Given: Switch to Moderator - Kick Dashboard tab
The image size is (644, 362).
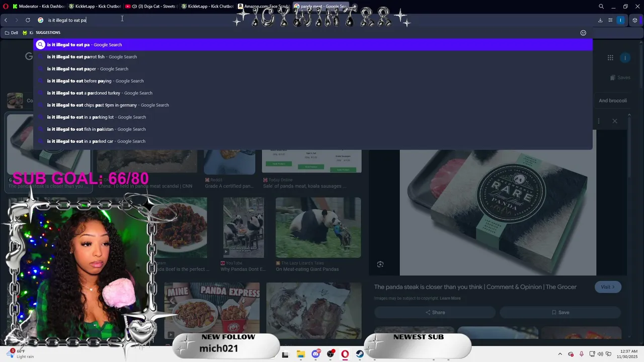Looking at the screenshot, I should (38, 7).
